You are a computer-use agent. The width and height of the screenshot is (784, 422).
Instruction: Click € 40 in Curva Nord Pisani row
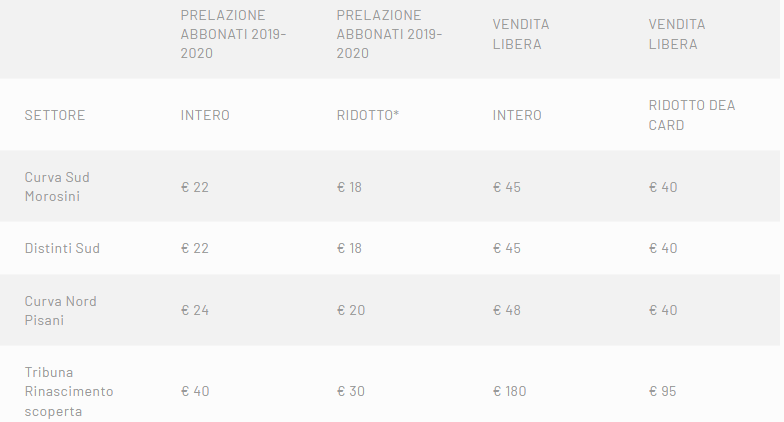tap(663, 310)
